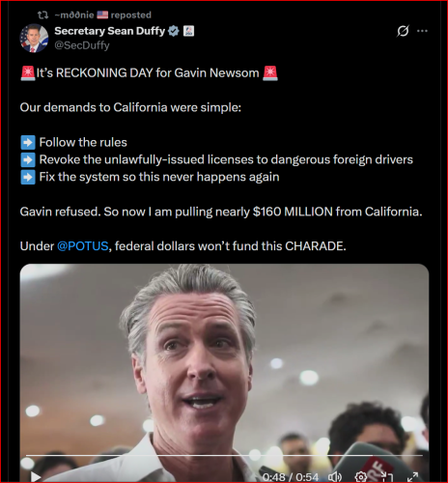Open video settings gear
Image resolution: width=448 pixels, height=483 pixels.
[361, 476]
